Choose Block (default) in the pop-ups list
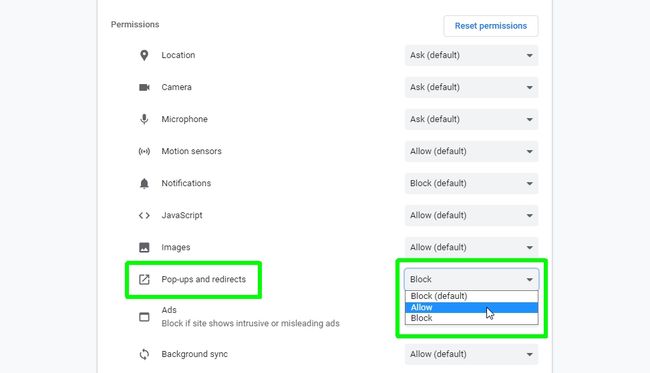The width and height of the screenshot is (650, 373). click(471, 296)
